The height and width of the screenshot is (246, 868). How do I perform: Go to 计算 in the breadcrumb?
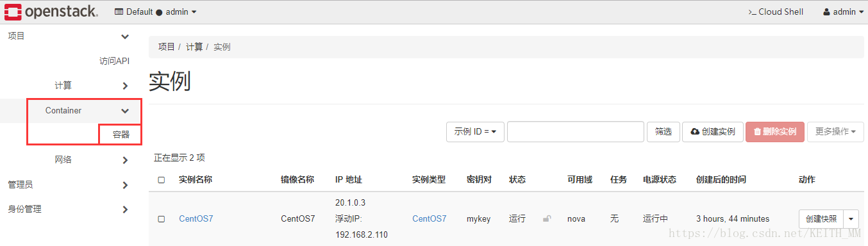click(x=194, y=47)
